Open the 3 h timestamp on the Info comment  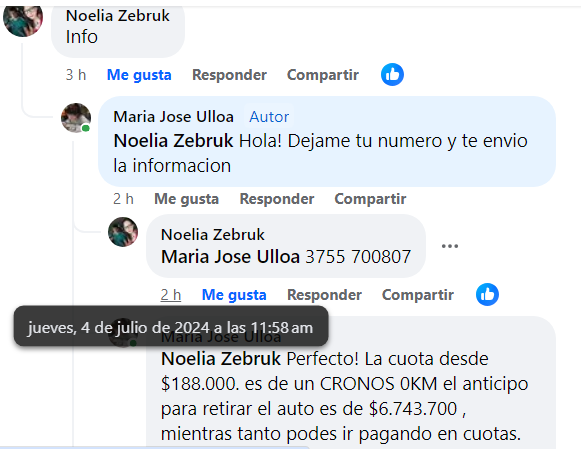coord(76,75)
